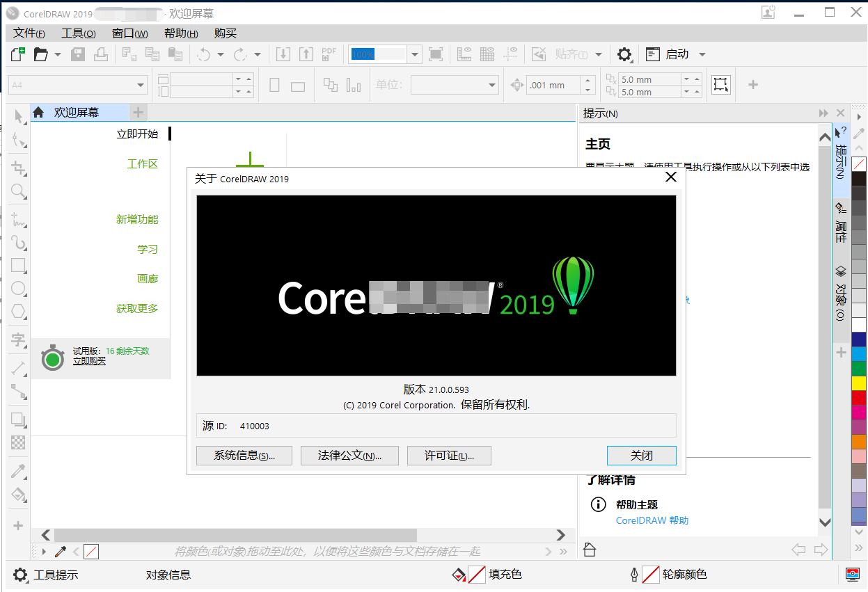Open the A4 page size dropdown
The image size is (868, 592).
click(139, 83)
